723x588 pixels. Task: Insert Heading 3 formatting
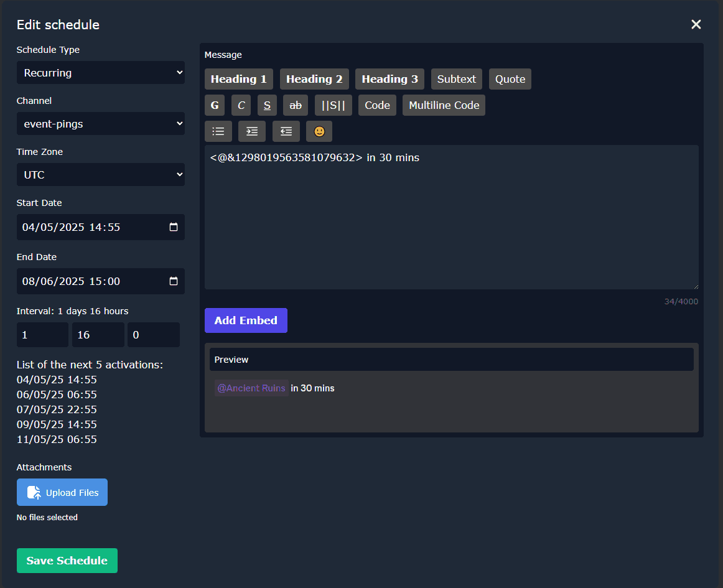[389, 79]
